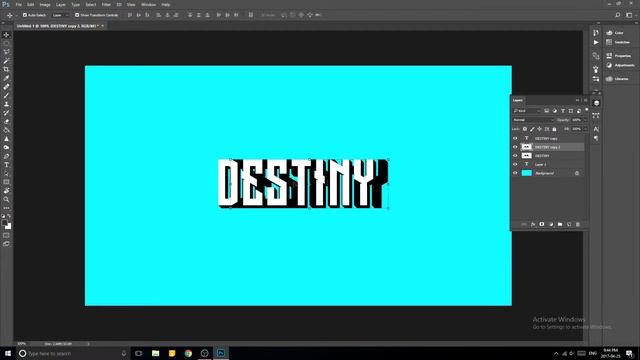The image size is (640, 360).
Task: Open the Color panel
Action: tap(615, 33)
